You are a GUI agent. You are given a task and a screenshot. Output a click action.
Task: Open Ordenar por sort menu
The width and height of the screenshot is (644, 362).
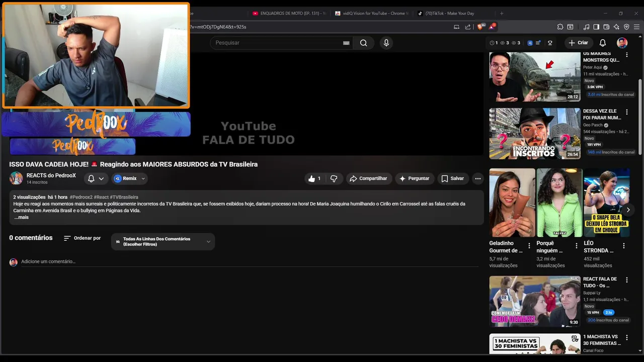click(82, 238)
